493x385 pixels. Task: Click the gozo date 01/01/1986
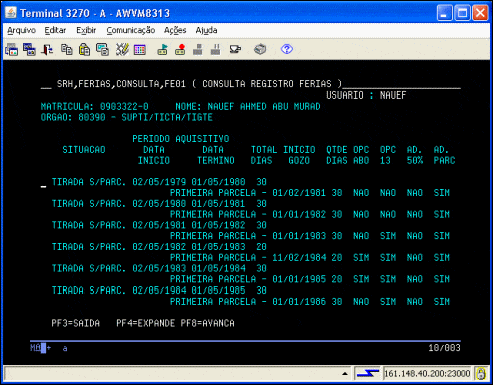coord(299,302)
